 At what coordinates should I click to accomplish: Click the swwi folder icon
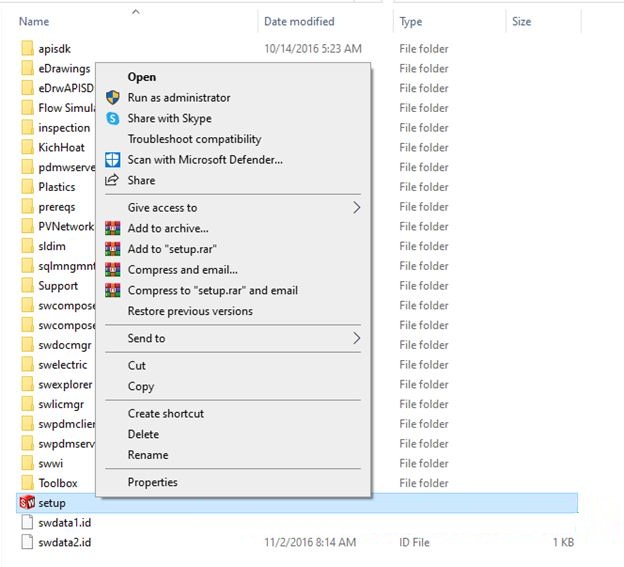pyautogui.click(x=27, y=463)
